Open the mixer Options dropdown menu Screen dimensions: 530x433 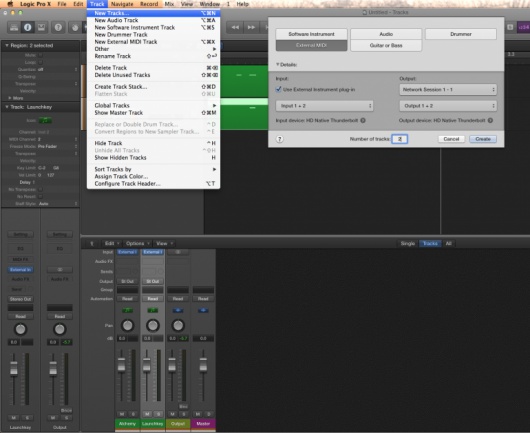138,244
